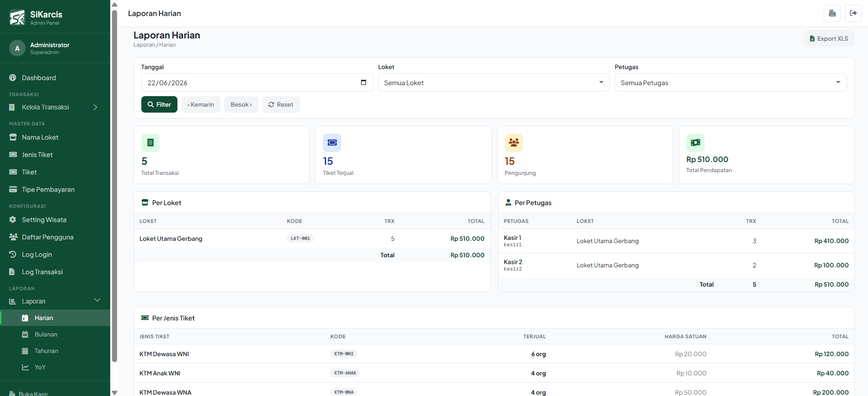Open the Loket dropdown Semua Loket
The image size is (868, 396).
tap(494, 83)
